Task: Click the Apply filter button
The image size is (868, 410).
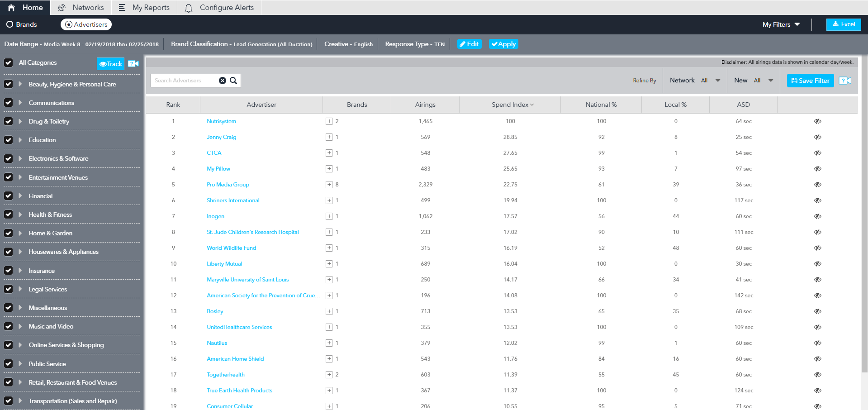Action: 503,44
